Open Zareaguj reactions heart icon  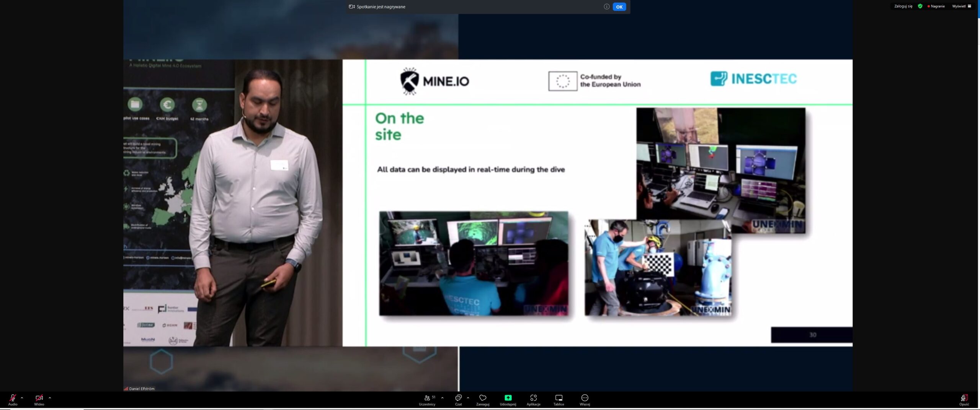(483, 399)
